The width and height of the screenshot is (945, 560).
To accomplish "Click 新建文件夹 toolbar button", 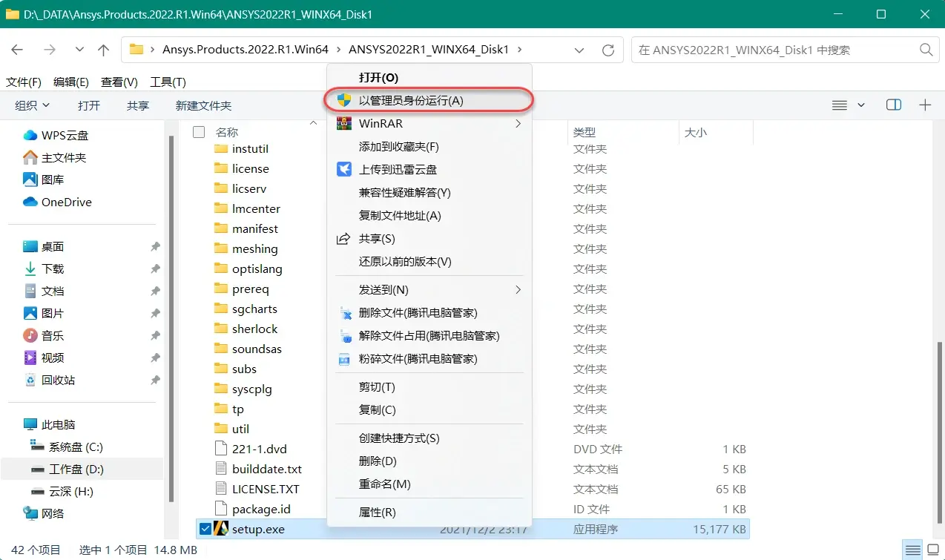I will tap(203, 105).
